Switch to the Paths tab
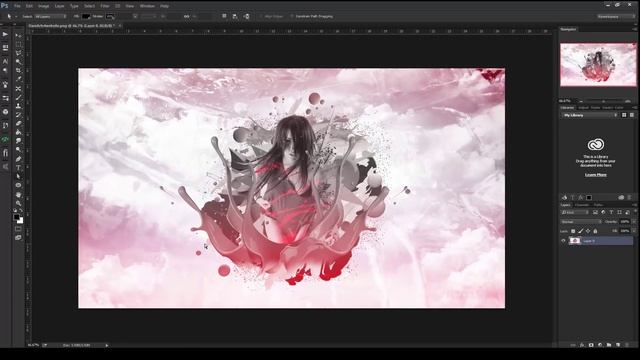The height and width of the screenshot is (360, 640). (598, 205)
